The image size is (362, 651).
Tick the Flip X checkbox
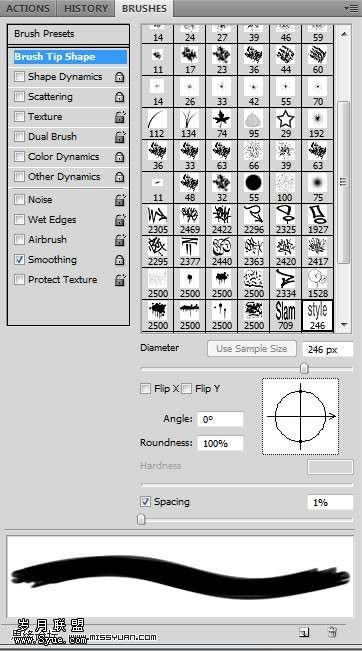(145, 389)
